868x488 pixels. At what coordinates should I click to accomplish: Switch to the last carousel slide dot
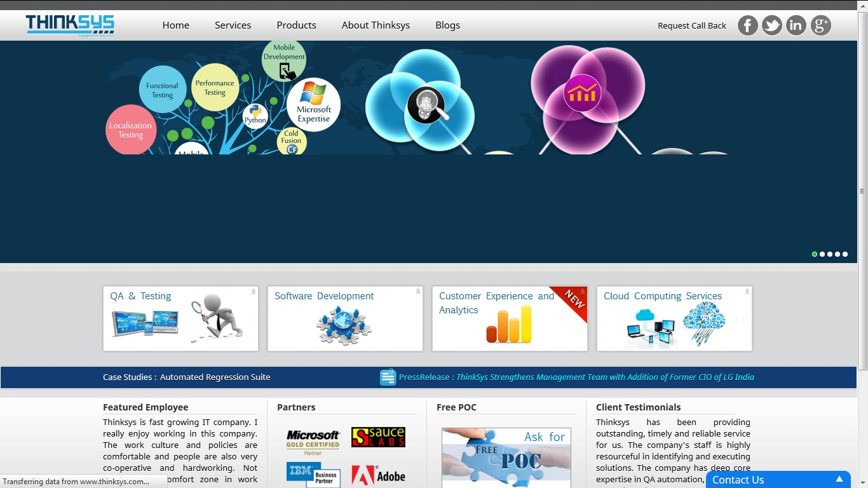coord(845,254)
